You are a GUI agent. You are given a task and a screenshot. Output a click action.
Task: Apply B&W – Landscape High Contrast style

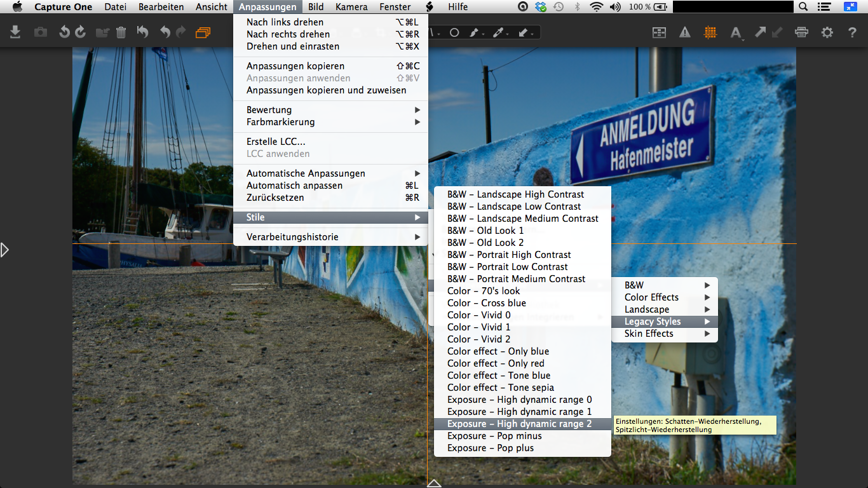(522, 194)
